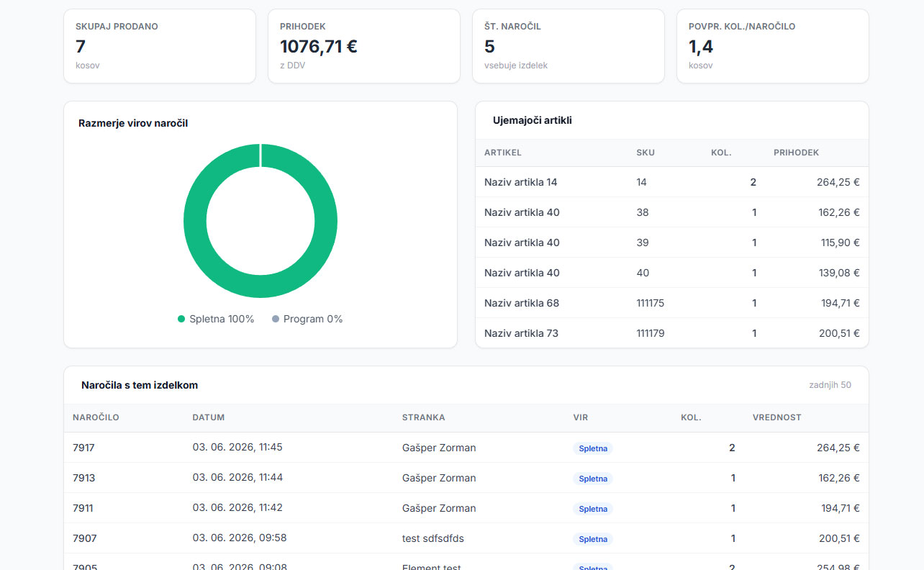Open order 7917 row
924x570 pixels.
click(x=466, y=448)
